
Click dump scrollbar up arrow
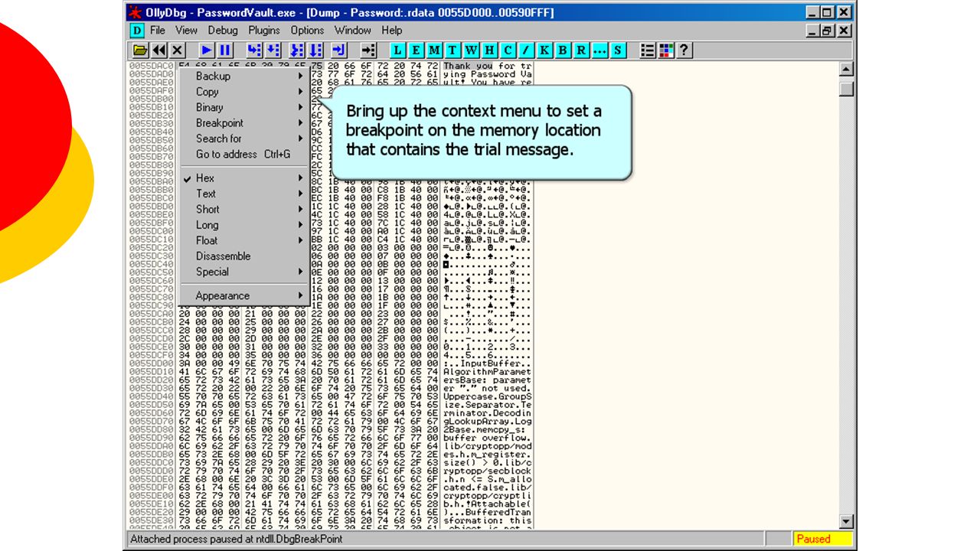846,69
